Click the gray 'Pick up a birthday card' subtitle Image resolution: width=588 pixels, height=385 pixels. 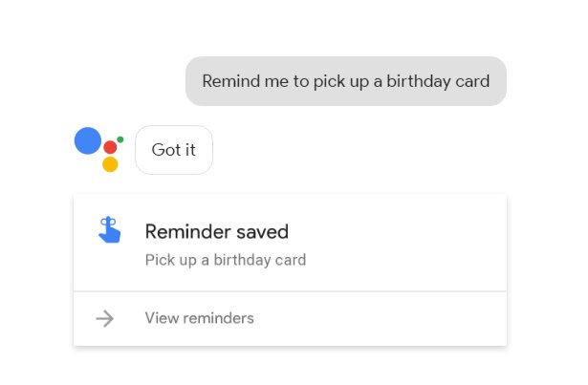point(225,260)
